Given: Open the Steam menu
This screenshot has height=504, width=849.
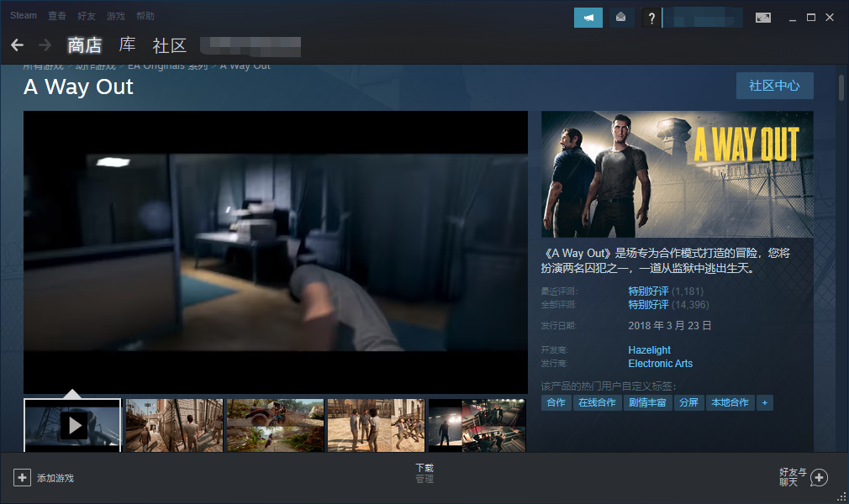Looking at the screenshot, I should (x=24, y=16).
